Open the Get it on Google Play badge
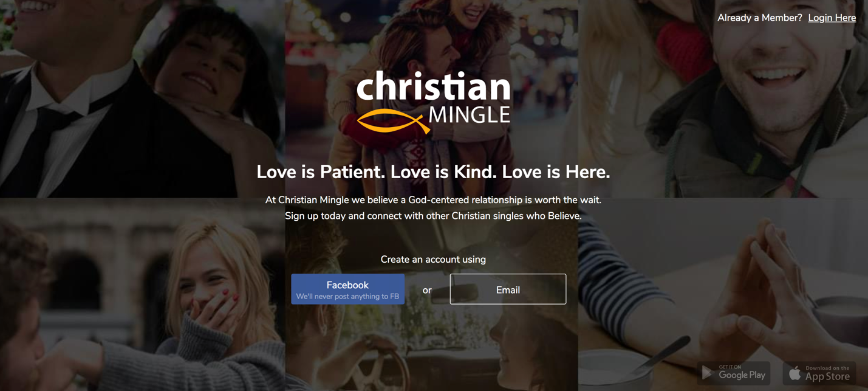This screenshot has width=868, height=391. coord(734,373)
